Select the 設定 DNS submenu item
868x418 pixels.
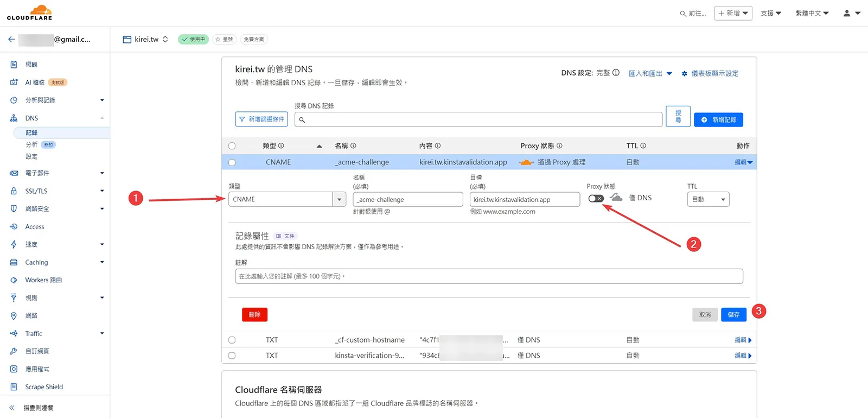(31, 156)
